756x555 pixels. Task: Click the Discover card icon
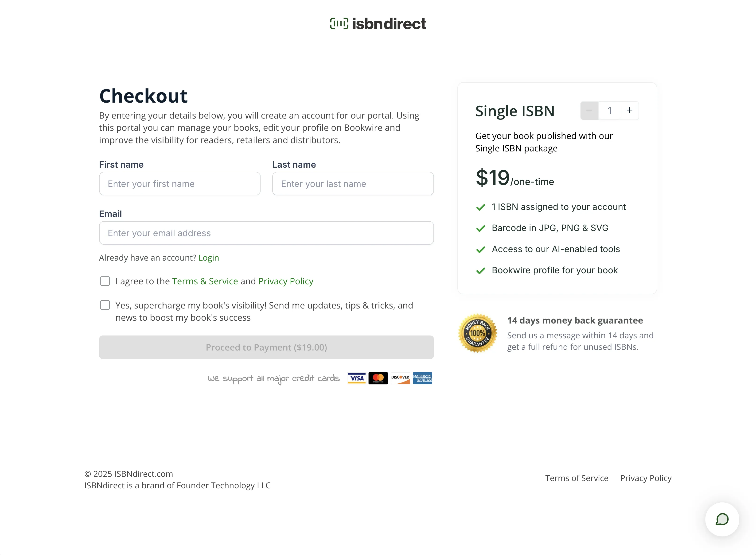(x=400, y=378)
